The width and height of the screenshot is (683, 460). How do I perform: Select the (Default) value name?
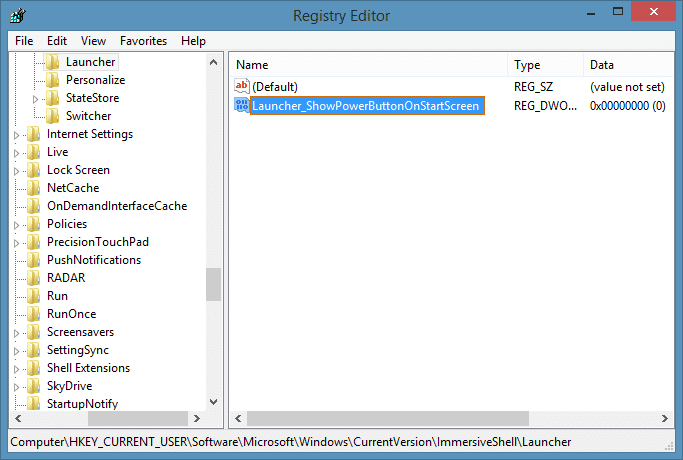point(275,87)
